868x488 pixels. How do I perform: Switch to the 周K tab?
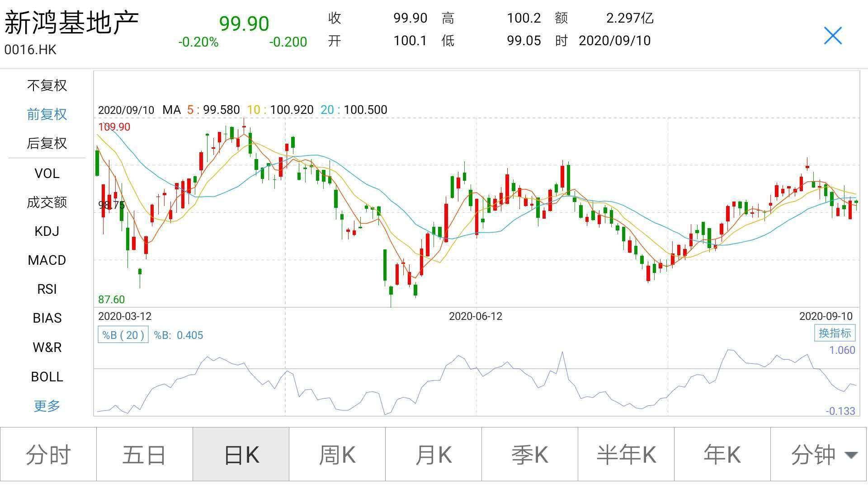[x=337, y=455]
